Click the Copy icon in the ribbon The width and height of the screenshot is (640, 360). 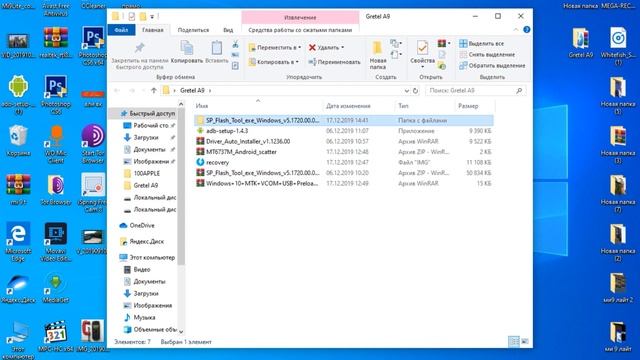point(187,48)
